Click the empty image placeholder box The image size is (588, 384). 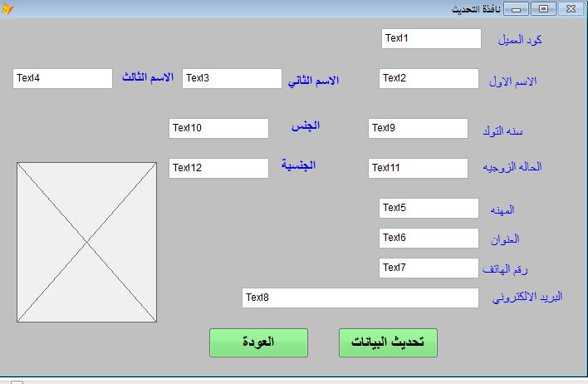click(x=86, y=242)
